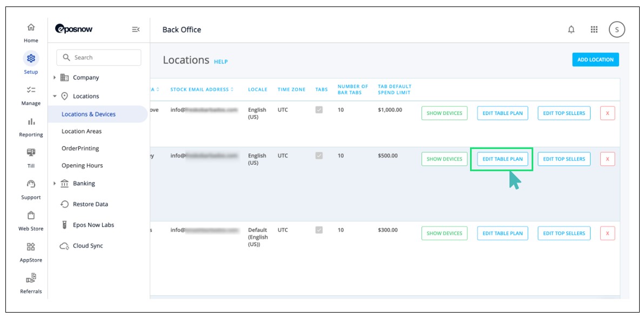Collapse the Locations tree section
644x318 pixels.
[x=55, y=96]
